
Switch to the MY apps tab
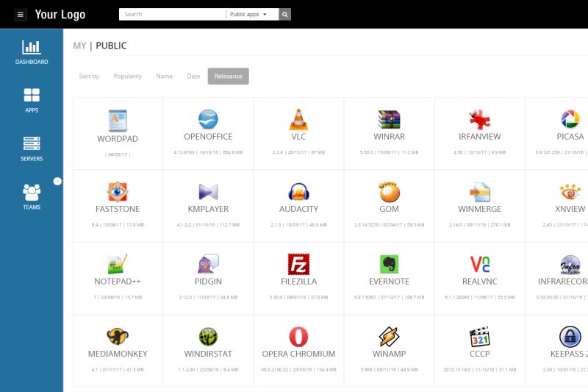(x=79, y=46)
